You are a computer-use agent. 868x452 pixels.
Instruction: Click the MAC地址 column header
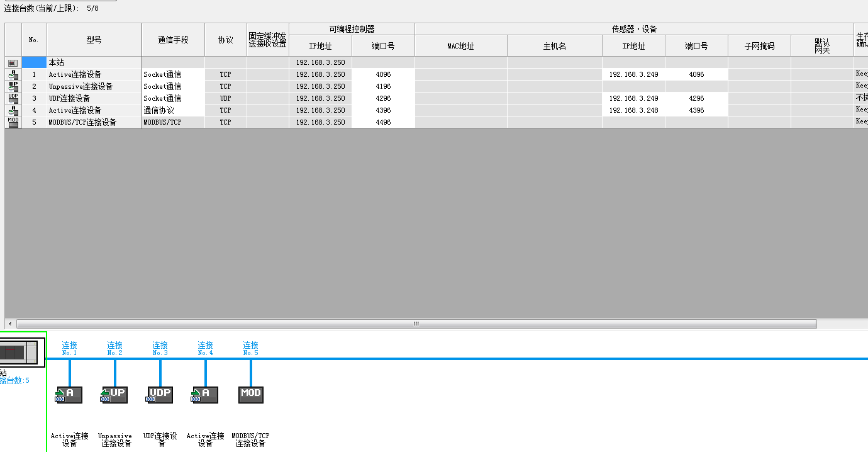(x=460, y=46)
